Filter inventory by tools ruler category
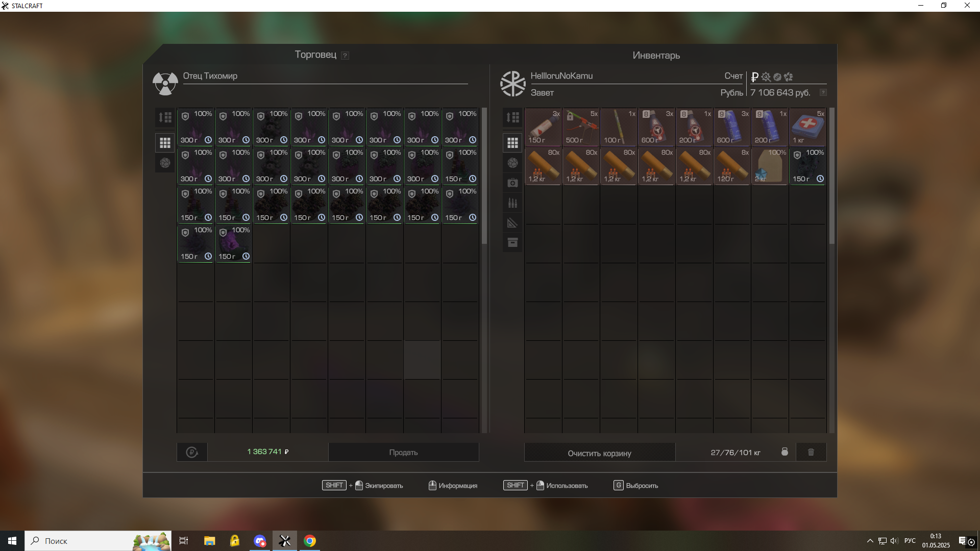 [x=512, y=222]
